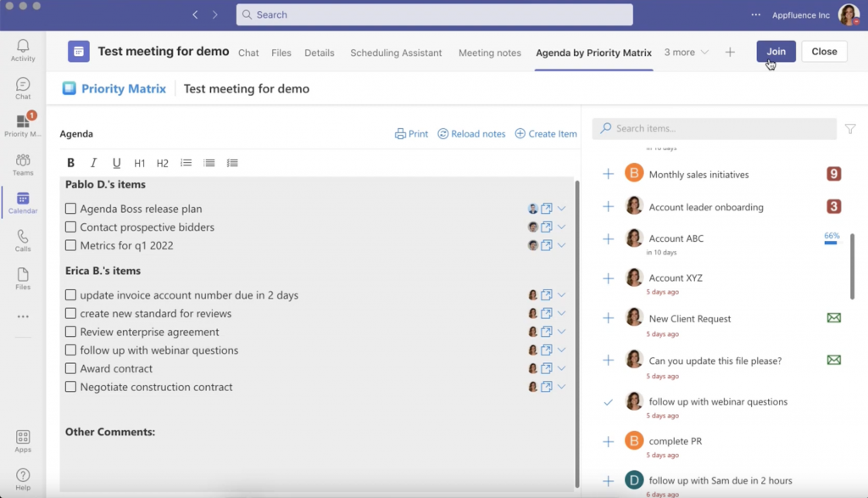Select the underline formatting icon
Viewport: 868px width, 498px height.
point(115,163)
